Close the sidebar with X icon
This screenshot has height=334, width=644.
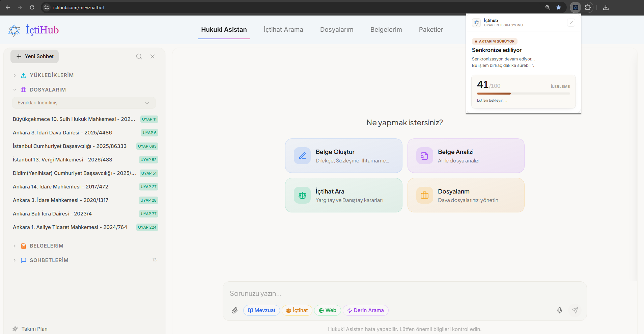[x=152, y=56]
